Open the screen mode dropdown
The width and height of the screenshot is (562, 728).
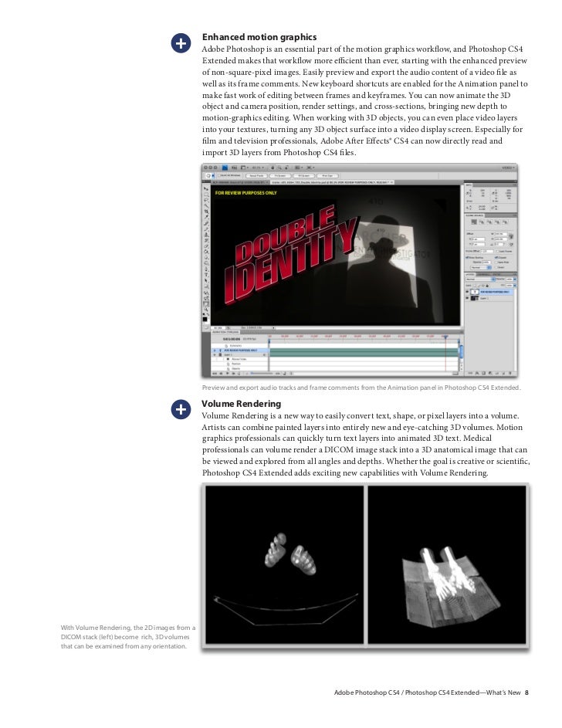310,168
